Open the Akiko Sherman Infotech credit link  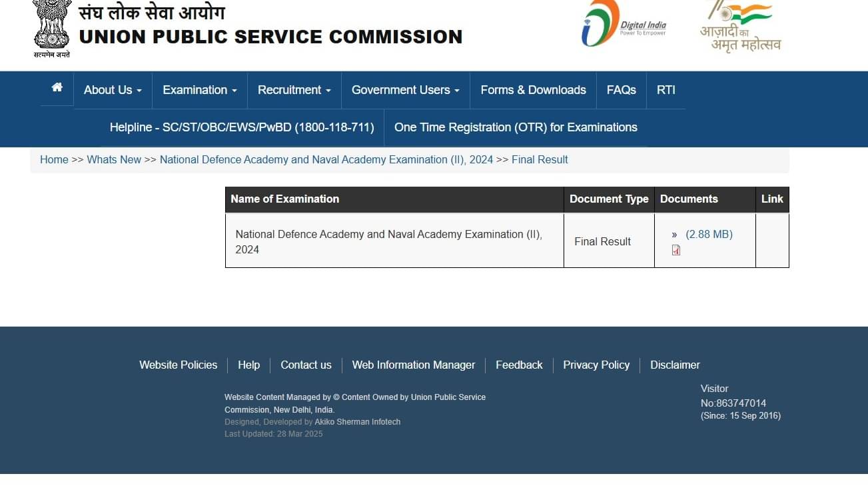tap(357, 421)
